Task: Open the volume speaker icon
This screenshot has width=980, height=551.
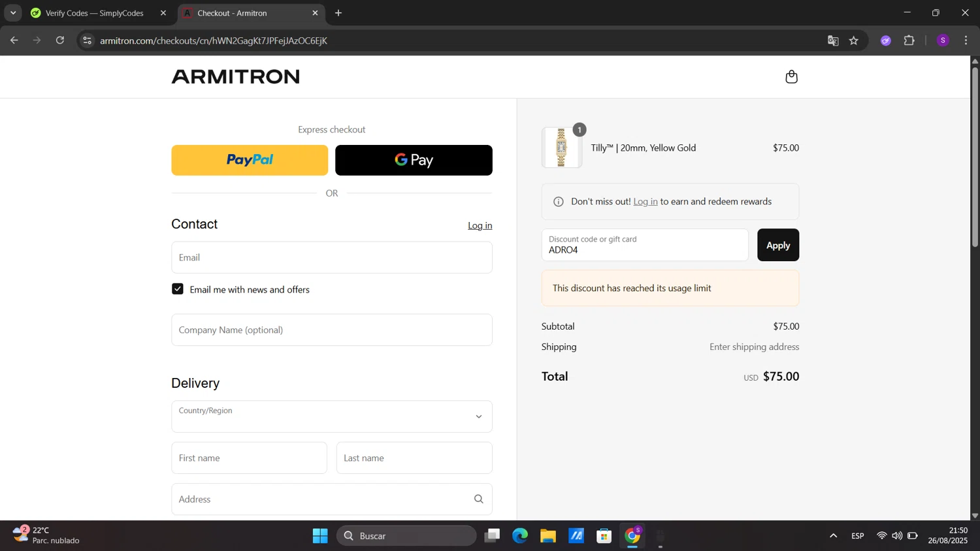Action: tap(897, 536)
